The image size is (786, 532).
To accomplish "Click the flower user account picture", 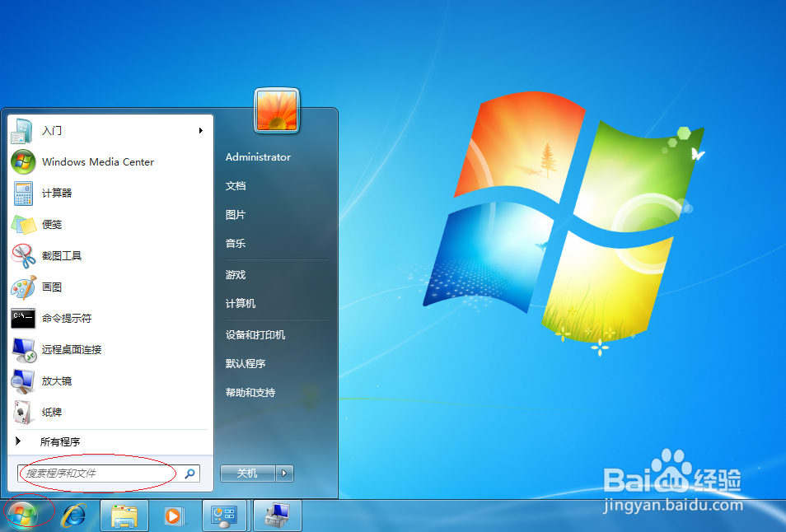I will 277,110.
